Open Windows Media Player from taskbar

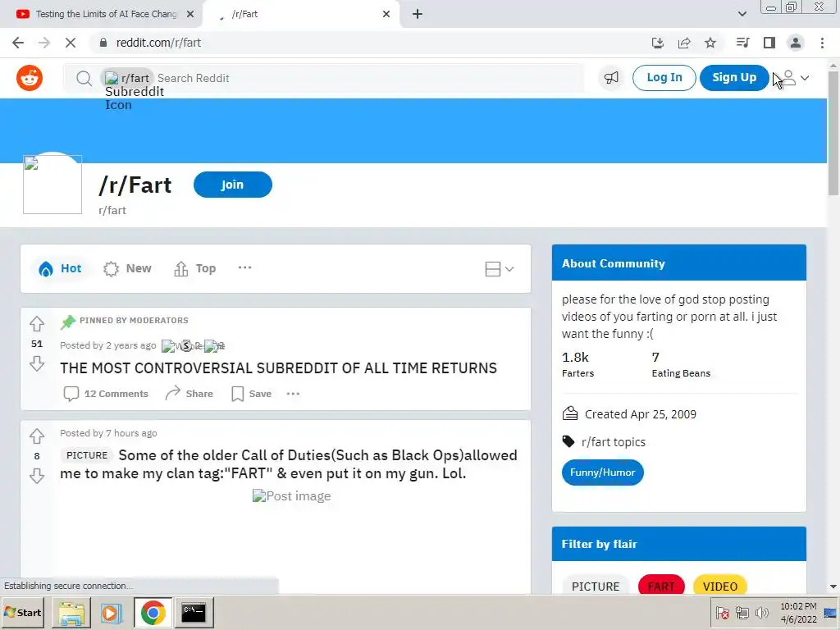(112, 612)
